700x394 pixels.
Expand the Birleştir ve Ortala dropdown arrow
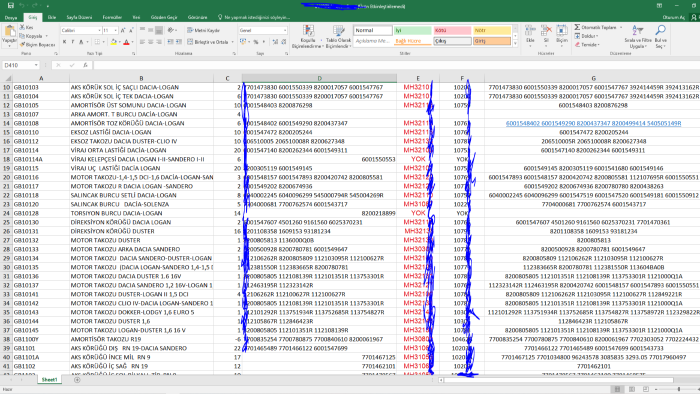point(233,42)
